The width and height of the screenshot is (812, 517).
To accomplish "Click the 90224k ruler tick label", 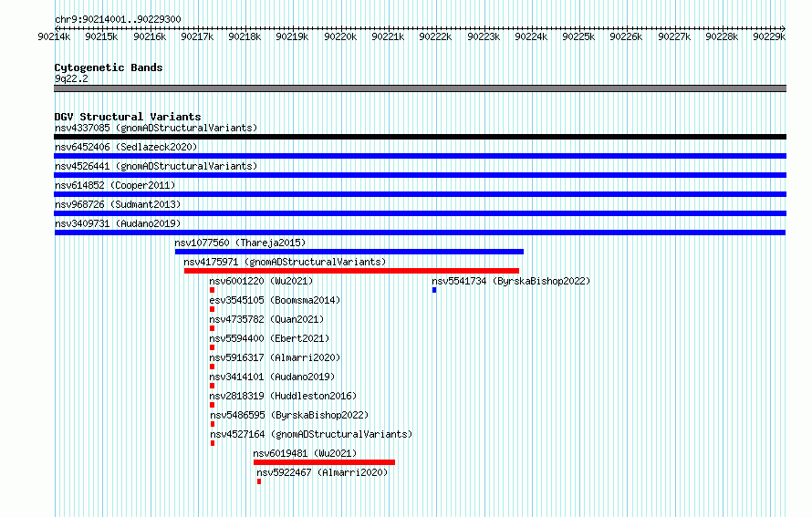I will [x=531, y=36].
